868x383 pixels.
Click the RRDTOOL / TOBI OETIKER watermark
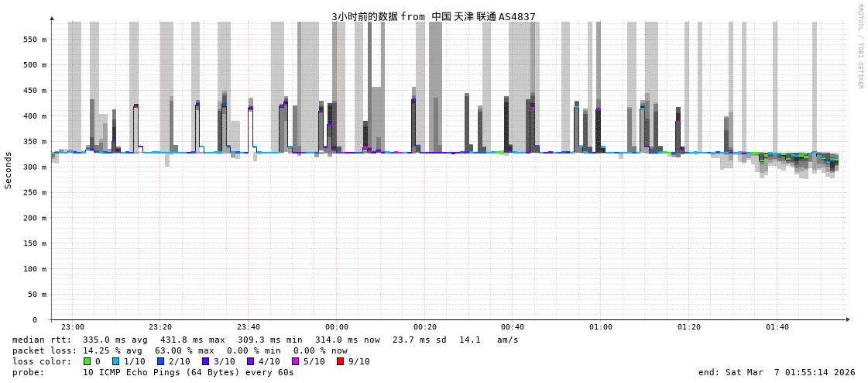(859, 47)
